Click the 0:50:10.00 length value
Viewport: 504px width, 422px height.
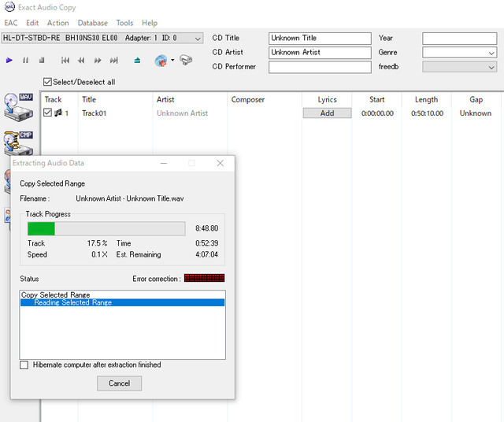pyautogui.click(x=427, y=113)
